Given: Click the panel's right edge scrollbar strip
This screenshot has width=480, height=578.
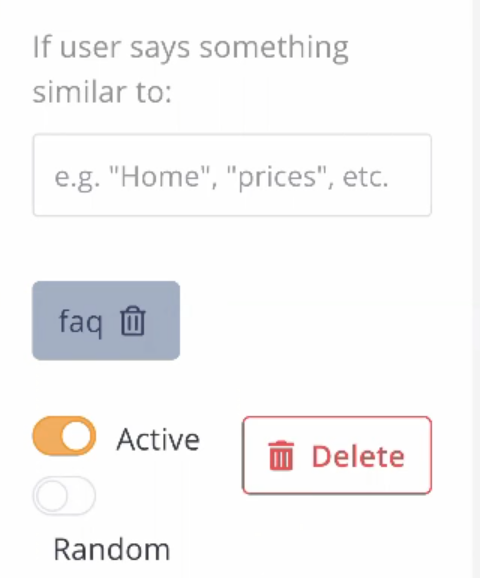Looking at the screenshot, I should pos(476,289).
